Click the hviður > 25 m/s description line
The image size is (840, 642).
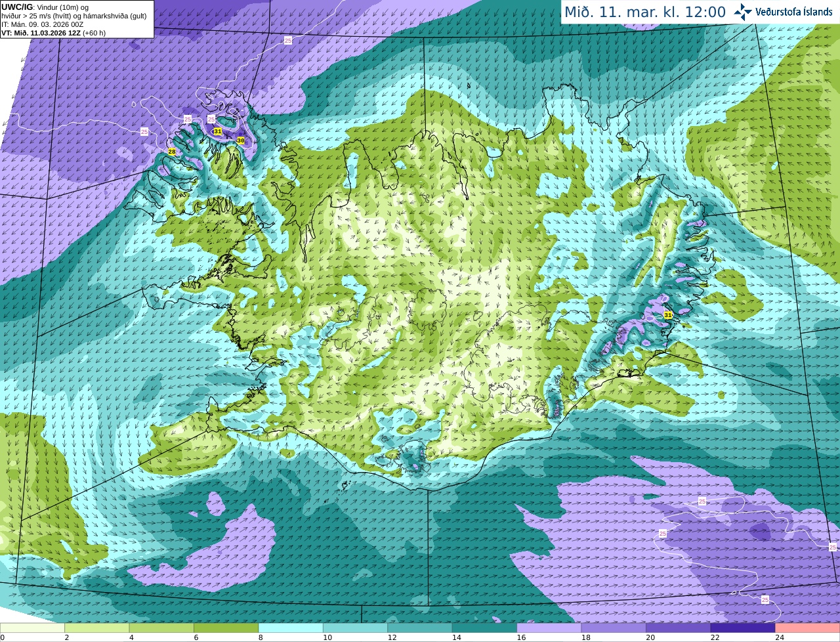point(74,16)
